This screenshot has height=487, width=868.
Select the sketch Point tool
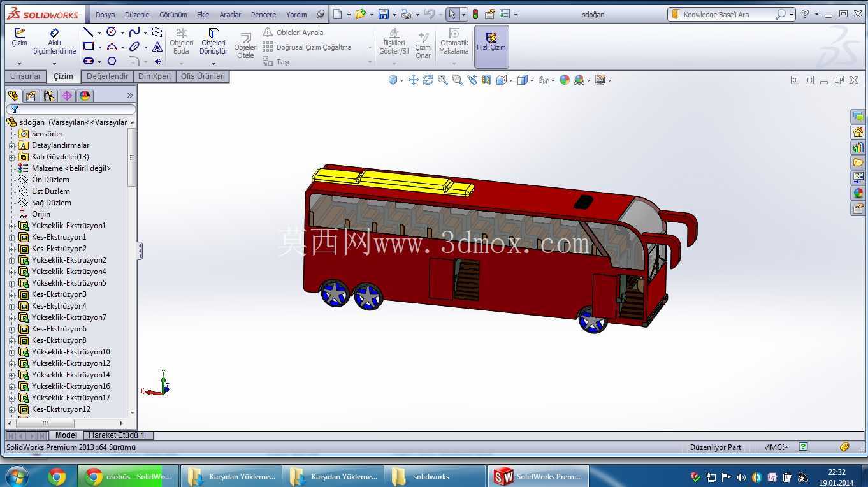pyautogui.click(x=157, y=61)
